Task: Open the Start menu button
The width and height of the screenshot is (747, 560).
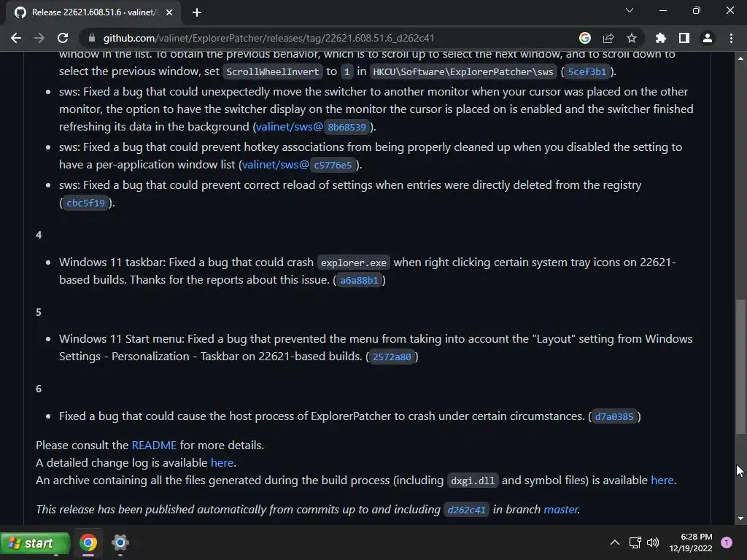Action: point(35,543)
